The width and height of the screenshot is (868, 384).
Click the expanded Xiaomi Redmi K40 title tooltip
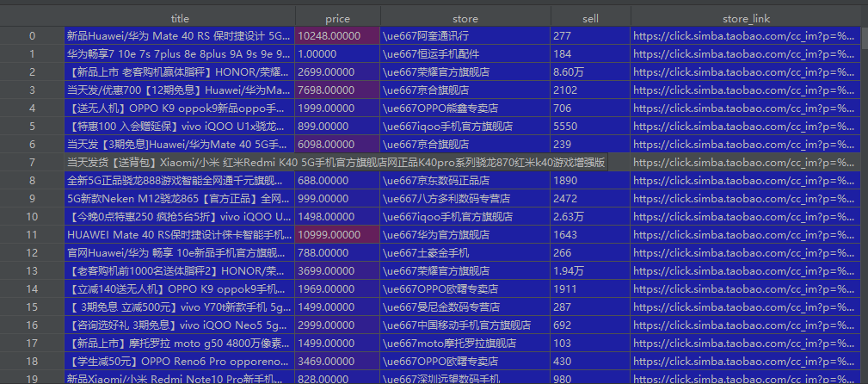[336, 163]
